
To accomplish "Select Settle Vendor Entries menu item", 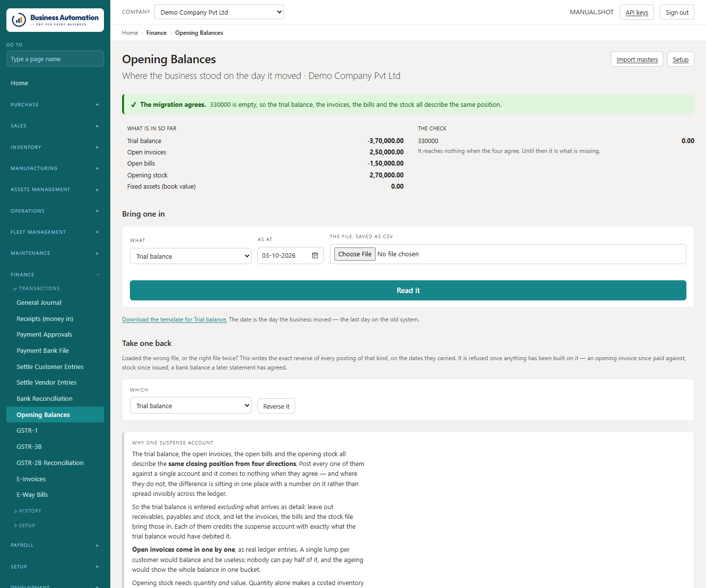I will click(x=55, y=383).
